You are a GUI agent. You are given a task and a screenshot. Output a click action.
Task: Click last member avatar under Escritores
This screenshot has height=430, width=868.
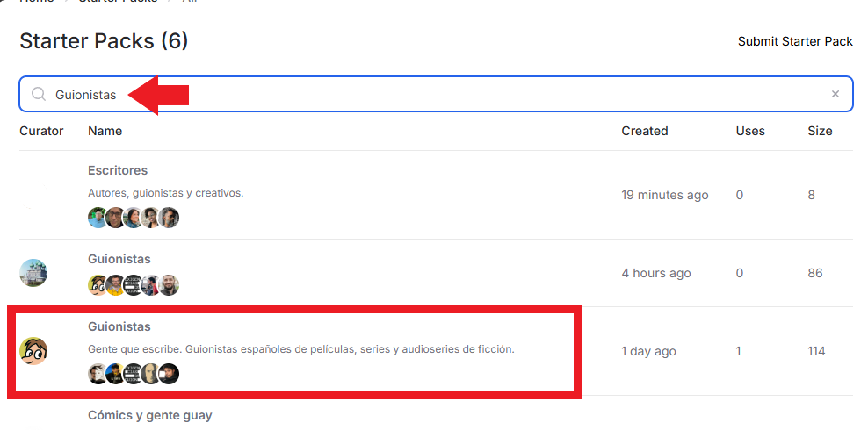[169, 218]
